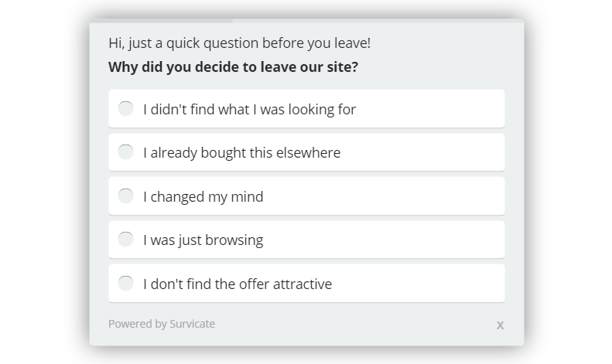
Task: Choose the "I was just browsing" answer text
Action: [203, 240]
